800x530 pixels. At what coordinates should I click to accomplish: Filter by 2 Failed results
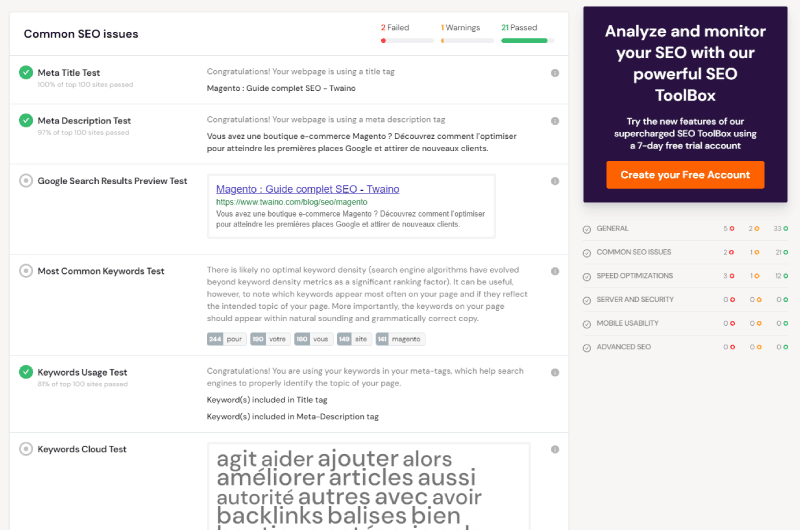coord(395,28)
